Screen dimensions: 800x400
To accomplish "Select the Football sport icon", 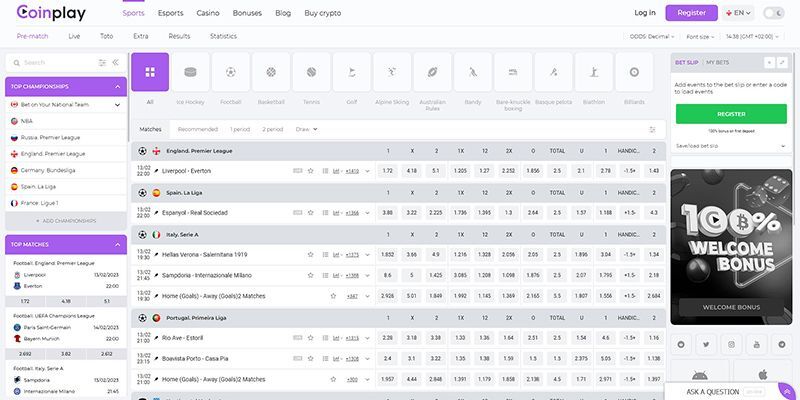I will 231,72.
